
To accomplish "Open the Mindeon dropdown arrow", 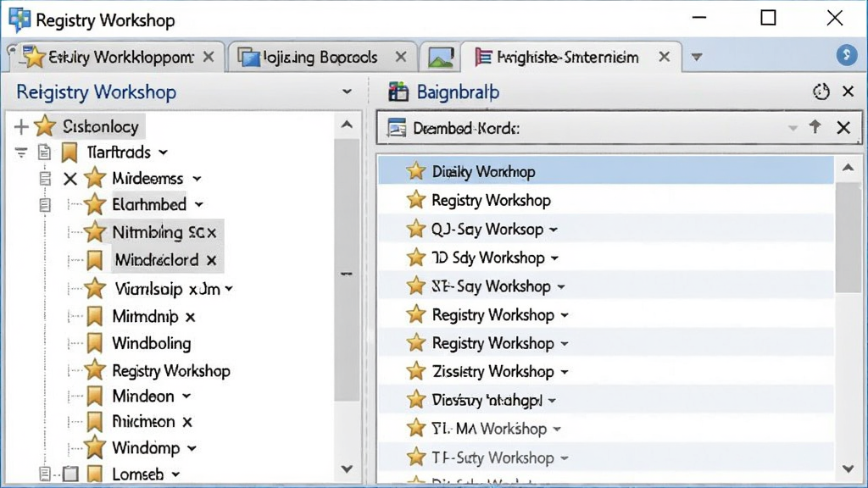I will [186, 396].
